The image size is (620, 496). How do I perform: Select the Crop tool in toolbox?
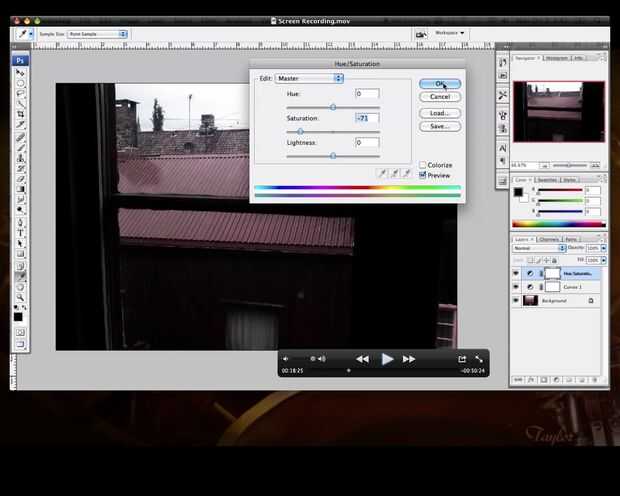pos(20,115)
